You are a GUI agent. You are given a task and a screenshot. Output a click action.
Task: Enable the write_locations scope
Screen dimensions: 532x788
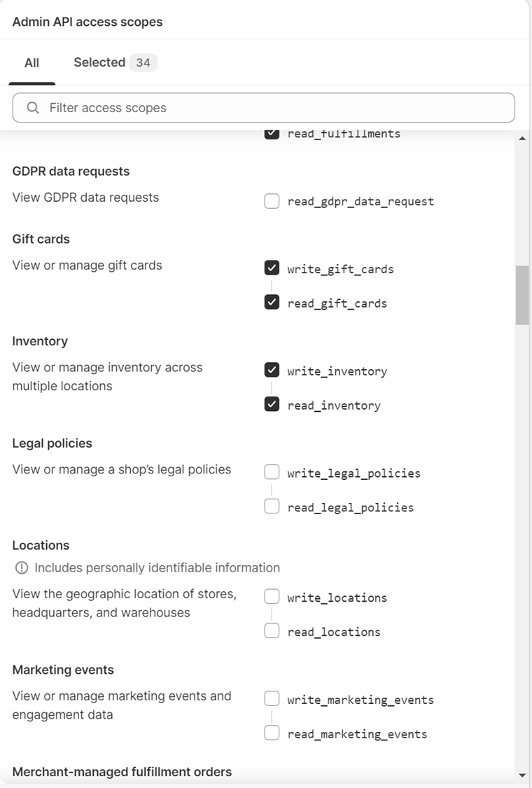(272, 597)
